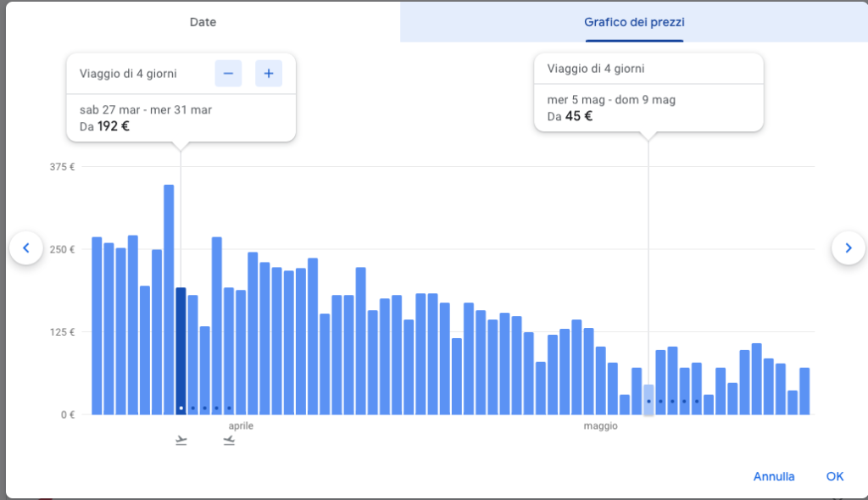Click the '125 €' y-axis label
Viewport: 868px width, 500px height.
point(62,331)
